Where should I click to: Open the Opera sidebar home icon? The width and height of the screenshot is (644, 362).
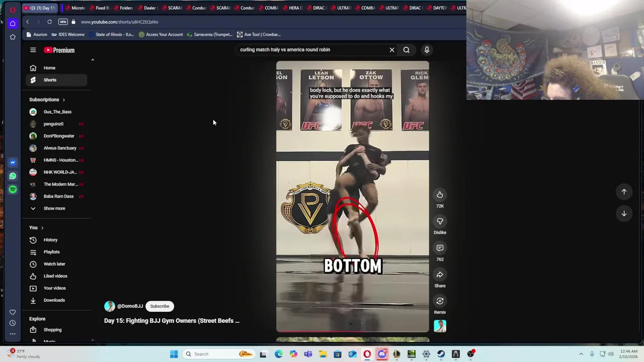coord(13,23)
